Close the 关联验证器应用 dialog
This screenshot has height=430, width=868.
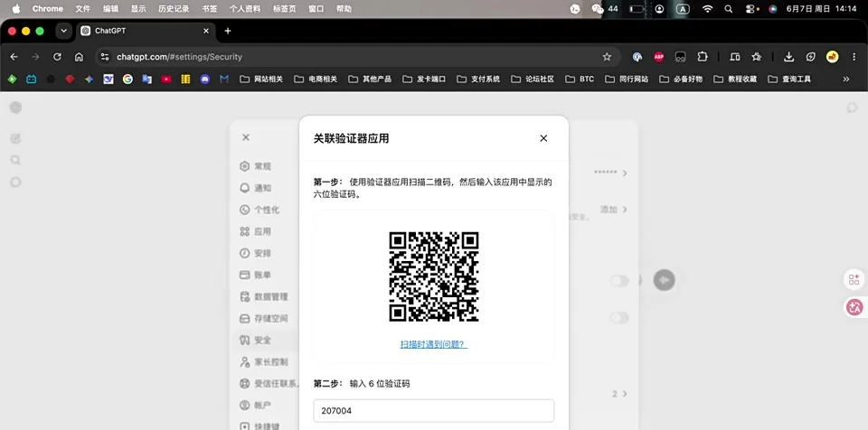543,138
